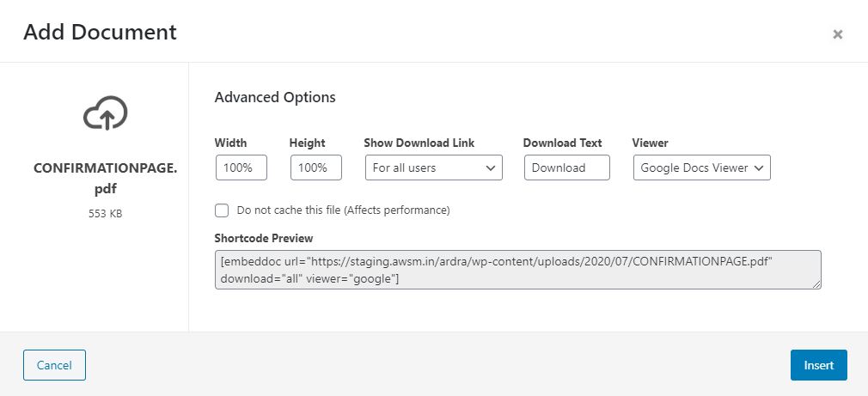Focus the Width input field
The width and height of the screenshot is (868, 396).
[x=241, y=168]
